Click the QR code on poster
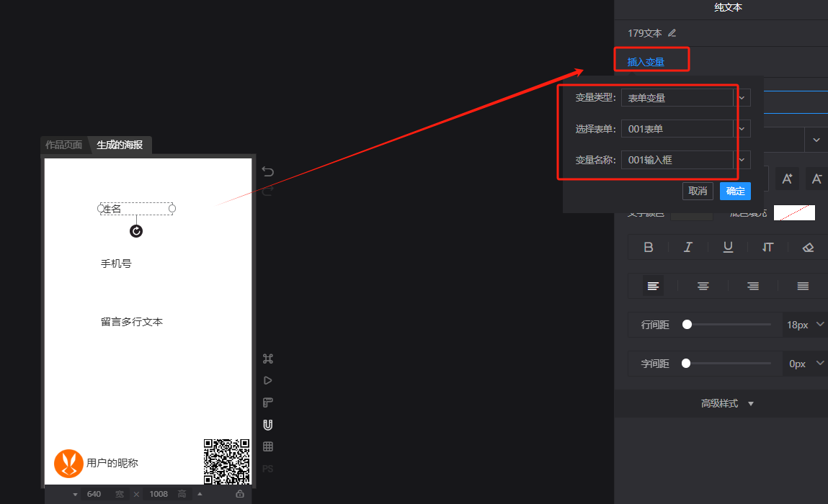 coord(226,462)
